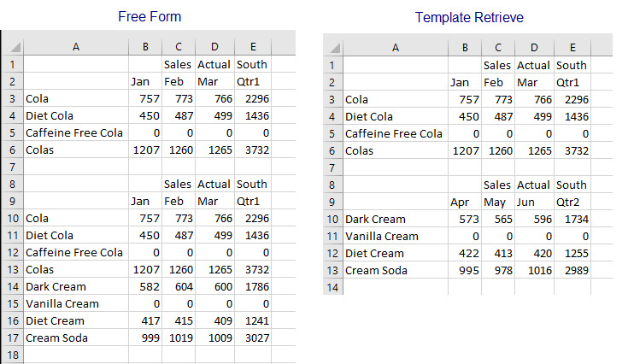This screenshot has height=364, width=634.
Task: Click the May cell in Template Retrieve sheet
Action: 498,202
